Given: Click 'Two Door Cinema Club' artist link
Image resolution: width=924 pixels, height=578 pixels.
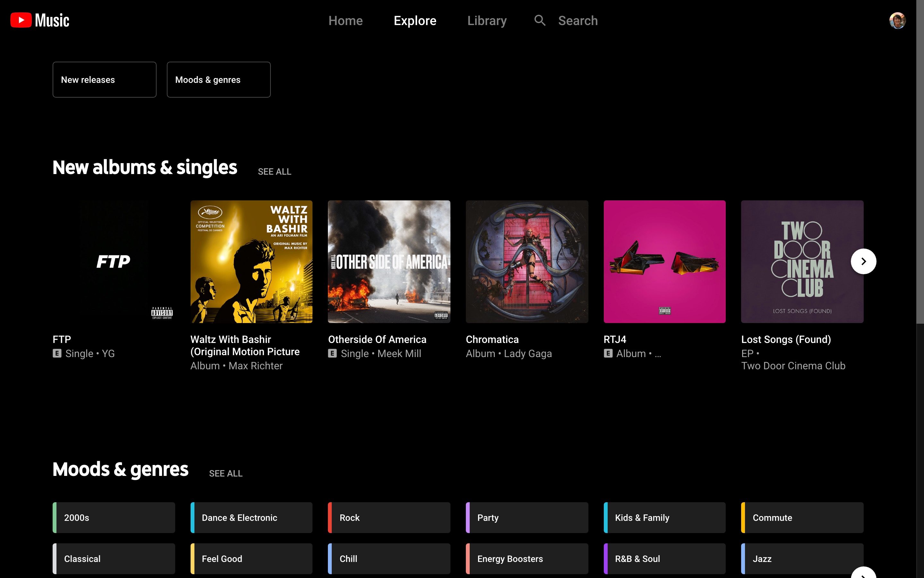Looking at the screenshot, I should (793, 366).
